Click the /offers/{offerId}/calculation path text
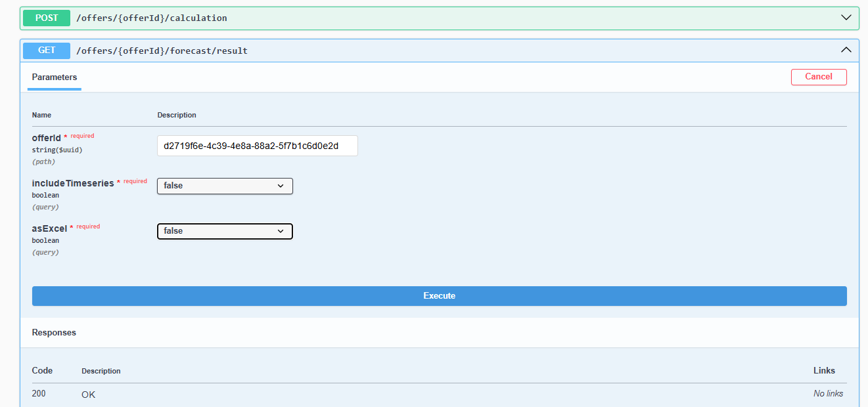Screen dimensions: 868x407 click(152, 18)
